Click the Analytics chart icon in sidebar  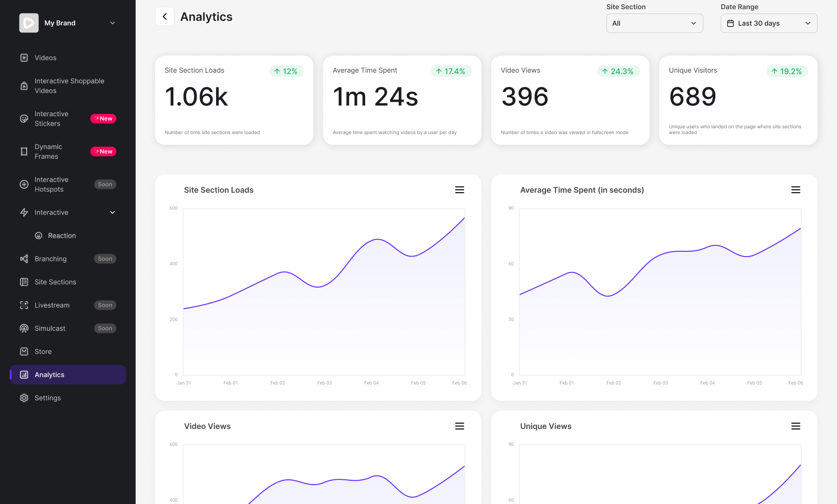coord(24,375)
